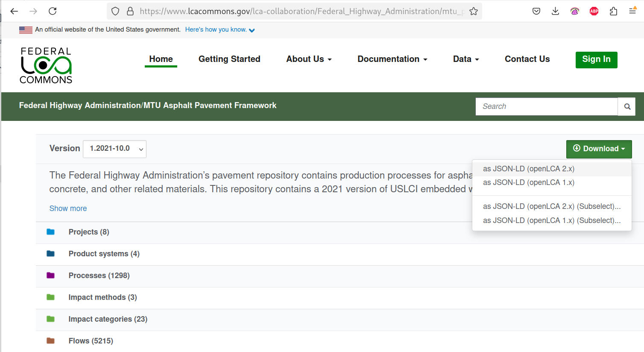Expand the Data menu
644x352 pixels.
(x=466, y=59)
